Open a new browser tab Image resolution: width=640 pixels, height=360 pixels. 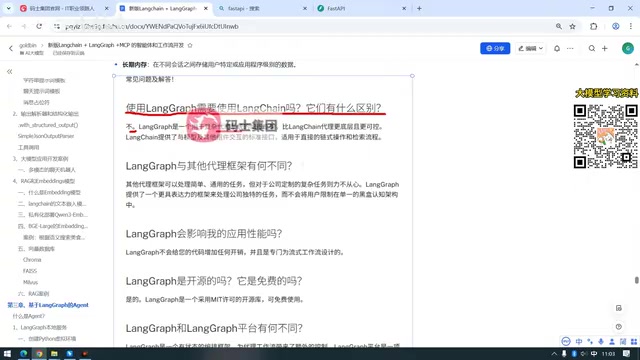click(x=419, y=8)
